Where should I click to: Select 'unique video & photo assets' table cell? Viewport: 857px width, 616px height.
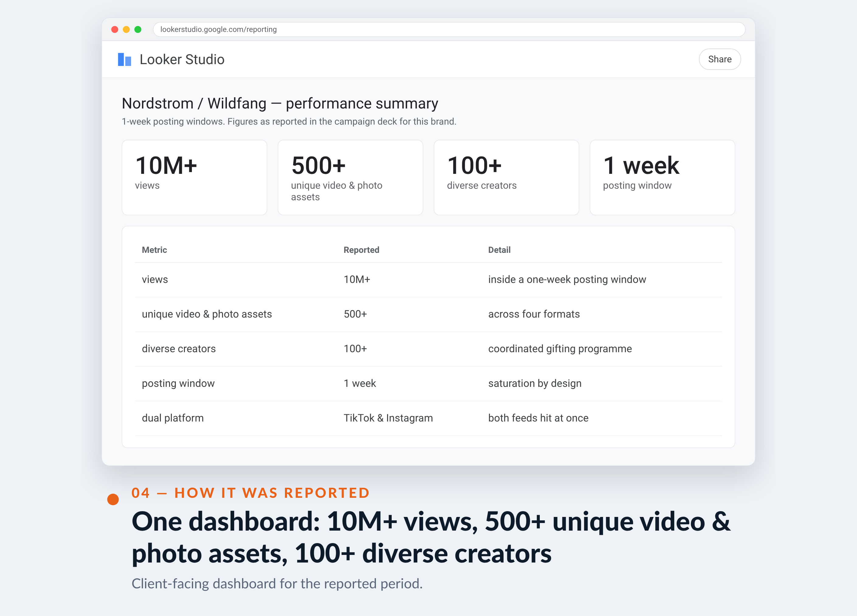tap(207, 314)
